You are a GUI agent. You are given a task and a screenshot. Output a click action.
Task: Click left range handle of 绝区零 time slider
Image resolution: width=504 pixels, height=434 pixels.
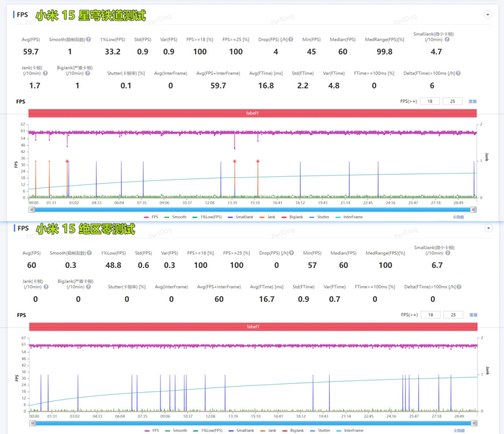pos(33,423)
